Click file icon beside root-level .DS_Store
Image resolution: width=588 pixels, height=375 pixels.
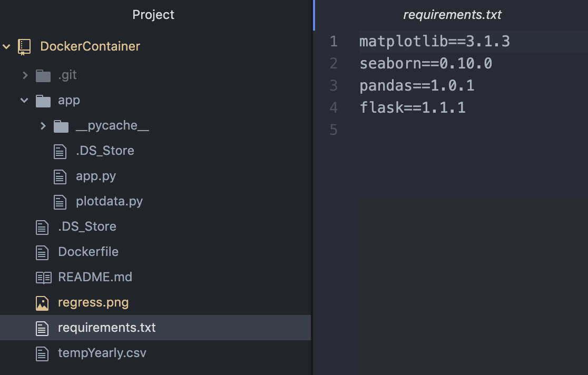pyautogui.click(x=42, y=227)
